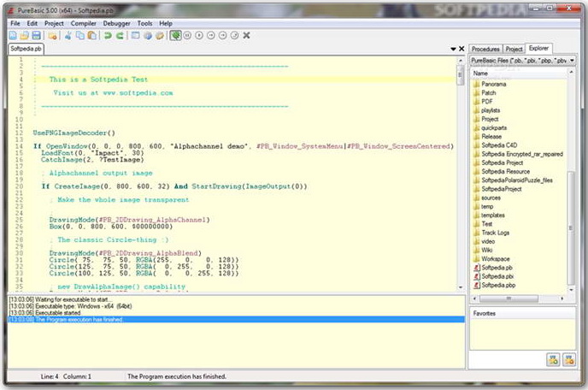Open the Compiler menu
Screen dimensions: 588x390
(82, 23)
